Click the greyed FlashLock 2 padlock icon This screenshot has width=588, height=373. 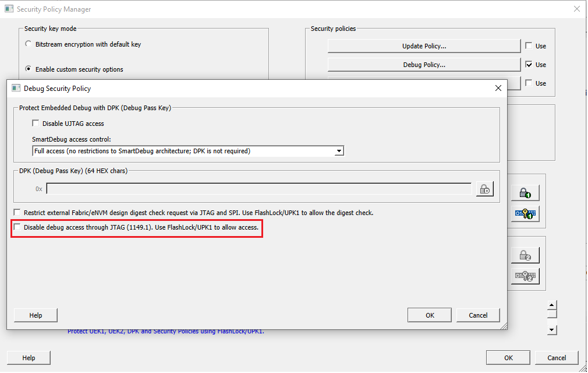(x=525, y=255)
